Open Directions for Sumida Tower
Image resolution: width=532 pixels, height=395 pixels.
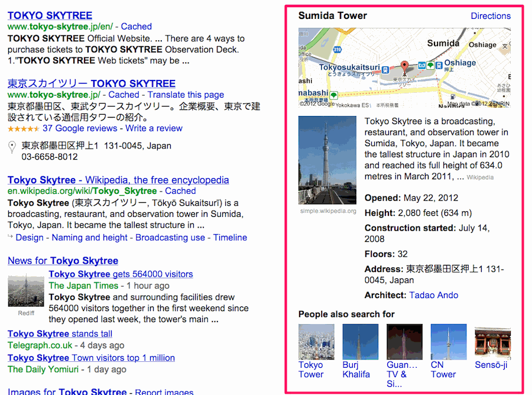[x=491, y=16]
